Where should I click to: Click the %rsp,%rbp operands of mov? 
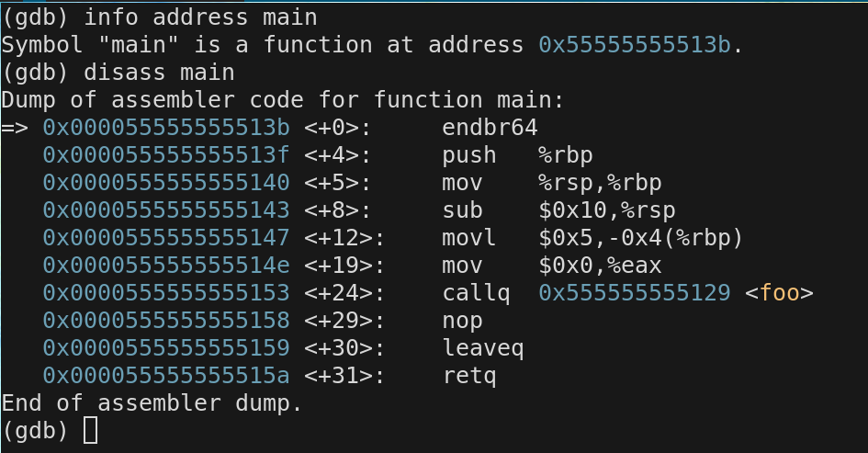coord(599,183)
